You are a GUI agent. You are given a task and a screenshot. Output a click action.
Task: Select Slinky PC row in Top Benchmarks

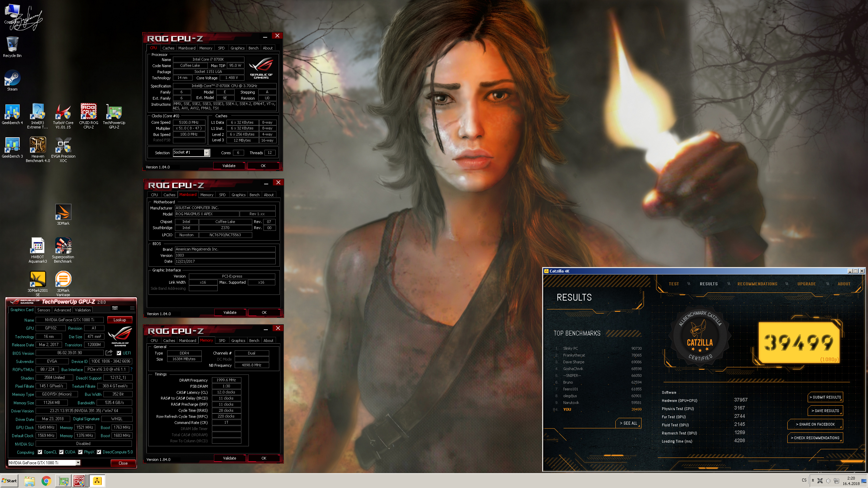[597, 348]
